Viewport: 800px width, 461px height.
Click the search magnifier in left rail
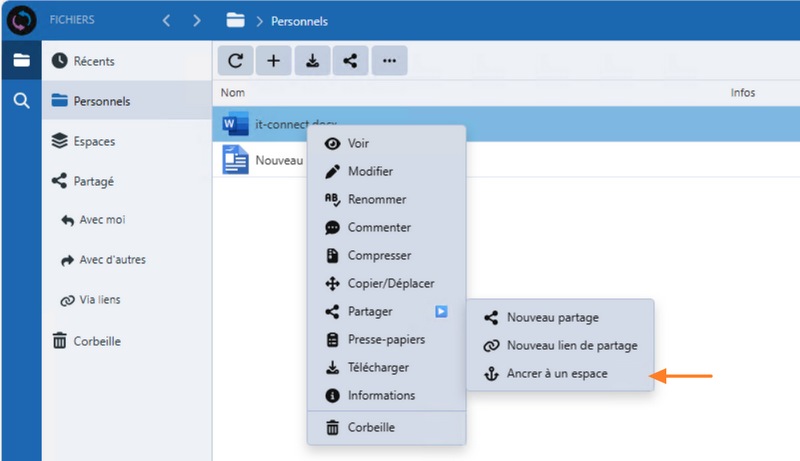21,100
